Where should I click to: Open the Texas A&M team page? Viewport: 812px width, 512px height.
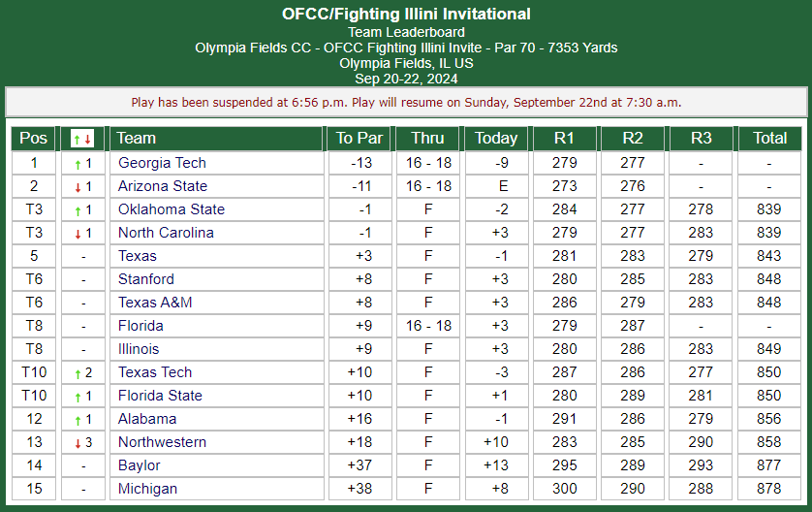(x=155, y=303)
